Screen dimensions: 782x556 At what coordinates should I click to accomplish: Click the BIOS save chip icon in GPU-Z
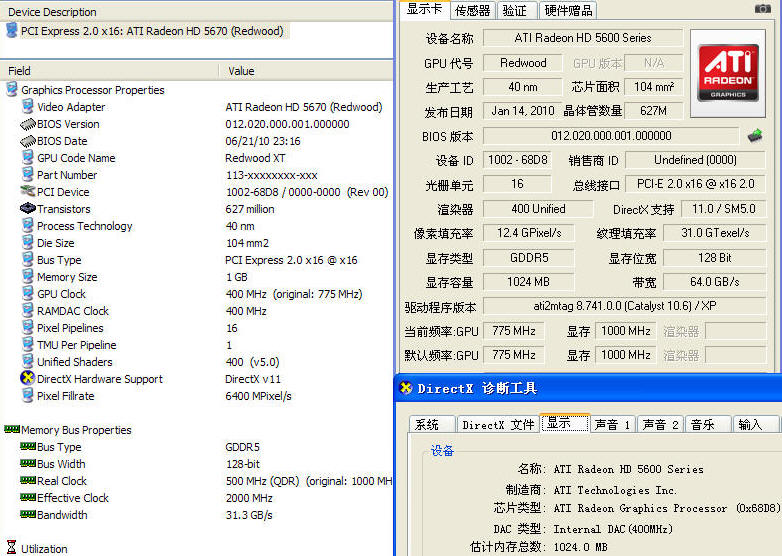(755, 136)
